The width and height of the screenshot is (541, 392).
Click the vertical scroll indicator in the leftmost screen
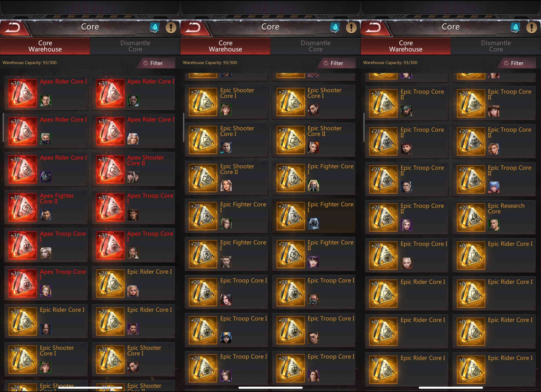[x=3, y=127]
